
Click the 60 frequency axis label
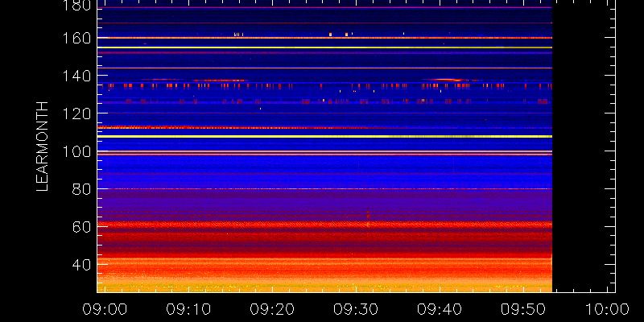tap(82, 227)
